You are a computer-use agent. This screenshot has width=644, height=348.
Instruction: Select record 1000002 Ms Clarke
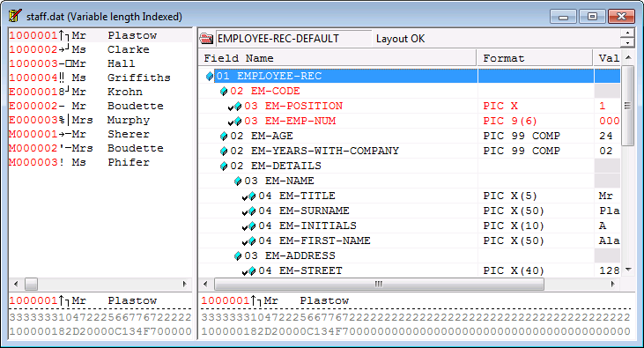pos(100,49)
